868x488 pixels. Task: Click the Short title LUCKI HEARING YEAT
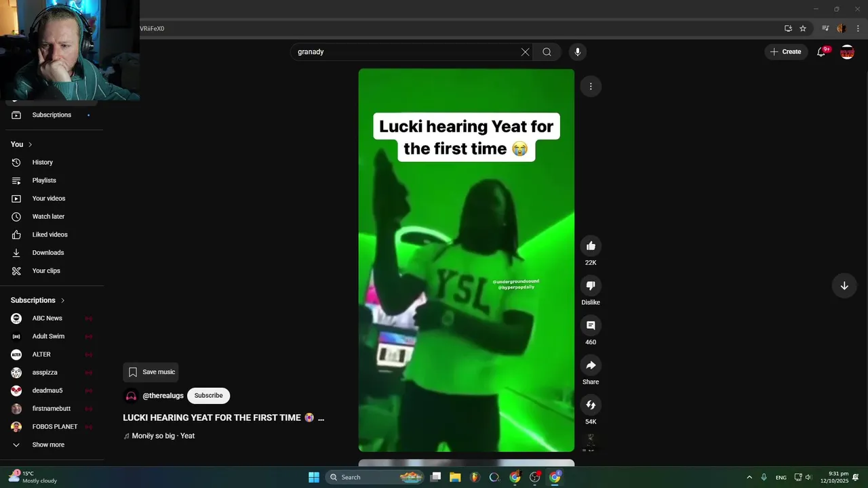224,418
